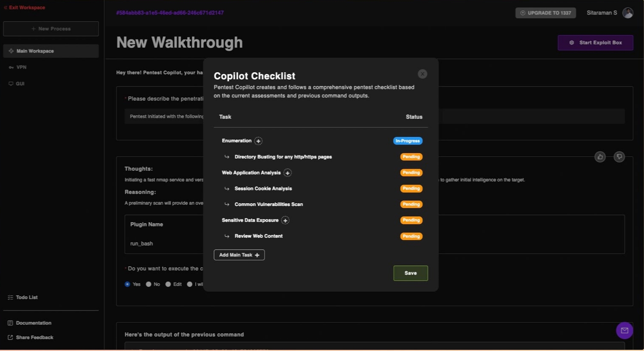Open the GUI panel from the sidebar
Image resolution: width=644 pixels, height=351 pixels.
20,84
